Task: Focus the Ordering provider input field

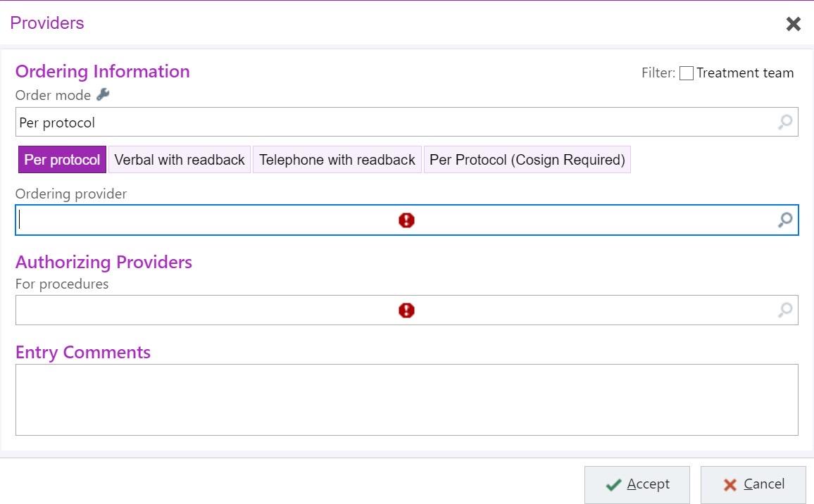Action: pos(211,220)
